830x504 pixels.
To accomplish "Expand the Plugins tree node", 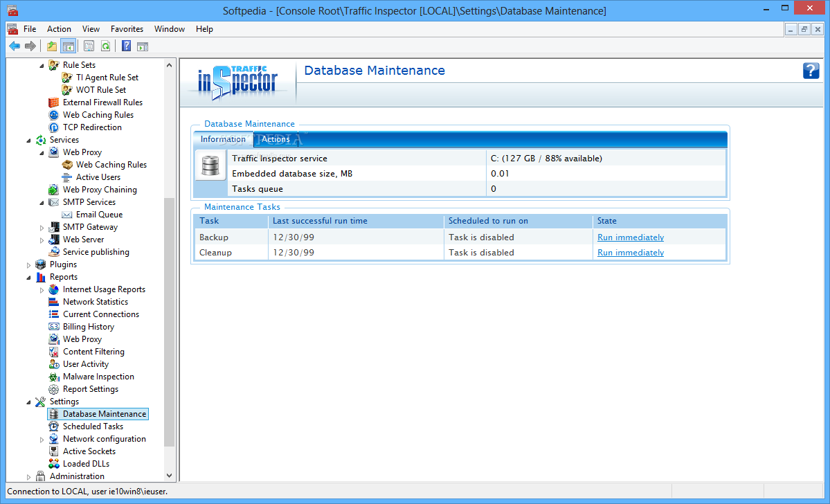I will 28,264.
